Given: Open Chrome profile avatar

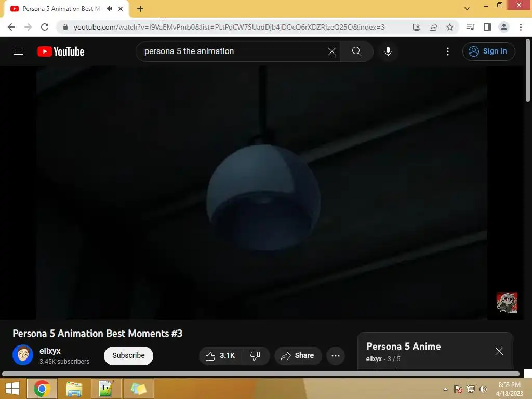Looking at the screenshot, I should 504,27.
